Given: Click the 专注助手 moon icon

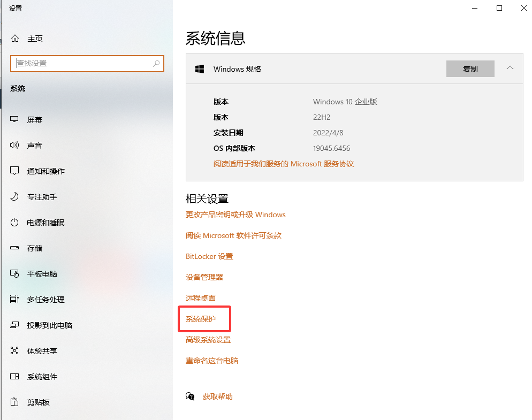Looking at the screenshot, I should pos(14,196).
